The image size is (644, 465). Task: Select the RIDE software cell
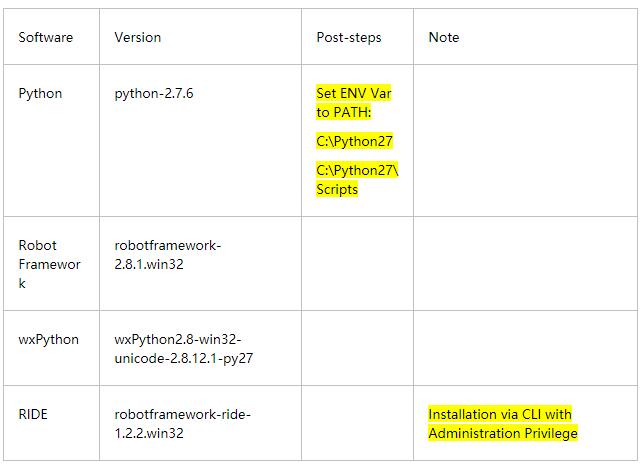[x=33, y=414]
